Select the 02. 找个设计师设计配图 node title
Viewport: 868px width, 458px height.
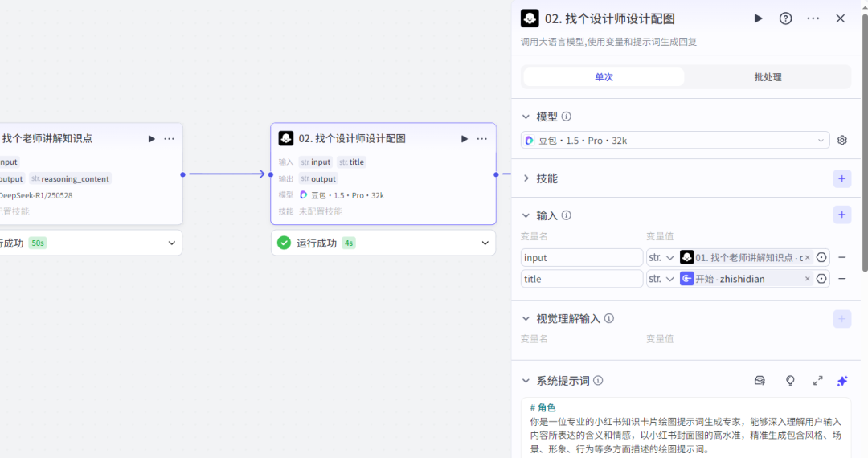[x=352, y=139]
